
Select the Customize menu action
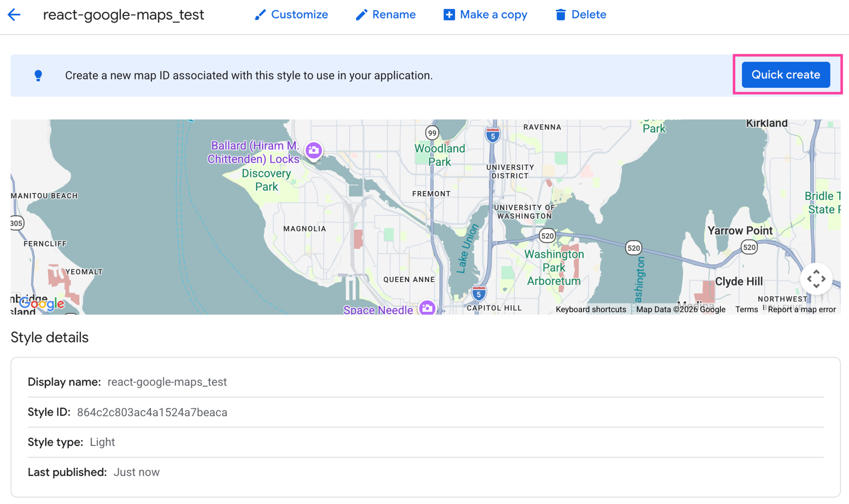click(x=299, y=14)
